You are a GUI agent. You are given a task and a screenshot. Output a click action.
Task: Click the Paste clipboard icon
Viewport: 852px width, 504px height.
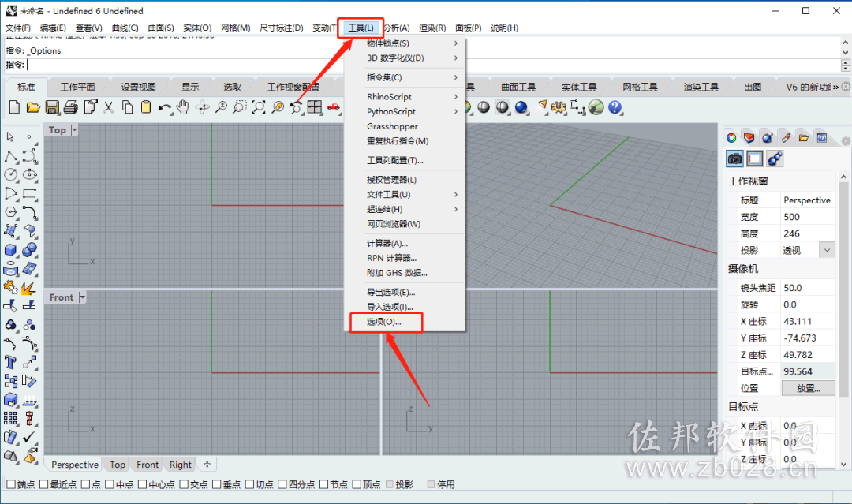click(x=146, y=107)
